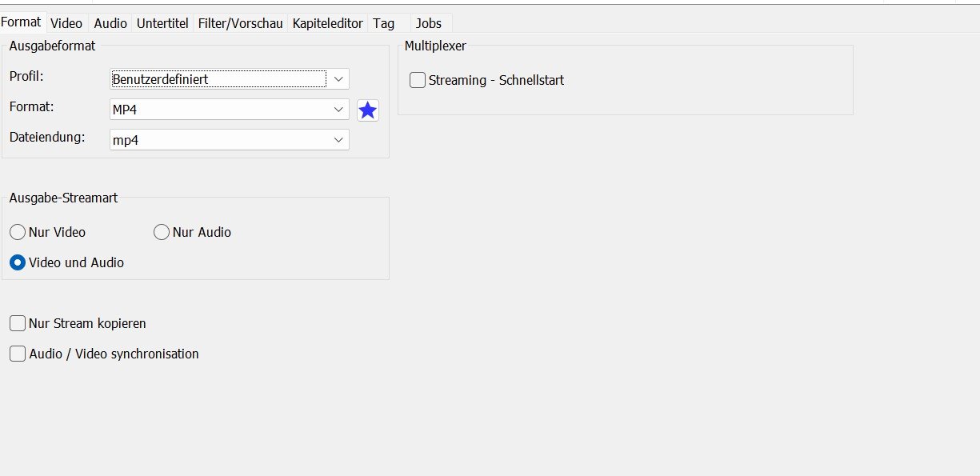
Task: Choose the Nur Audio radio option
Action: 161,232
